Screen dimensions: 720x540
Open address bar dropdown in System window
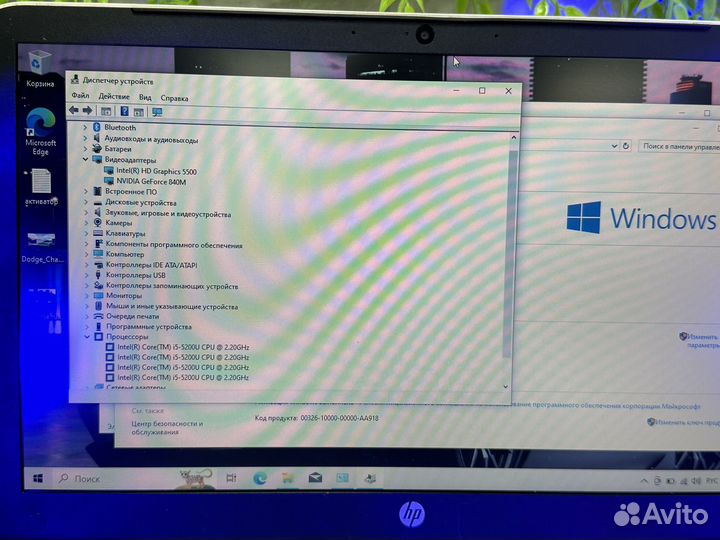click(x=614, y=146)
